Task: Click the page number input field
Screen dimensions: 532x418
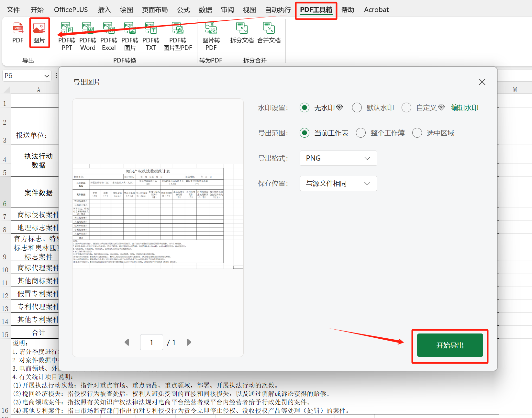Action: point(151,342)
